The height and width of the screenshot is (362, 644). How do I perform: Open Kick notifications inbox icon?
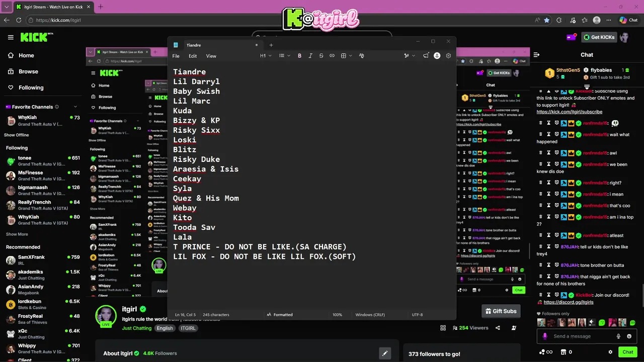point(571,37)
